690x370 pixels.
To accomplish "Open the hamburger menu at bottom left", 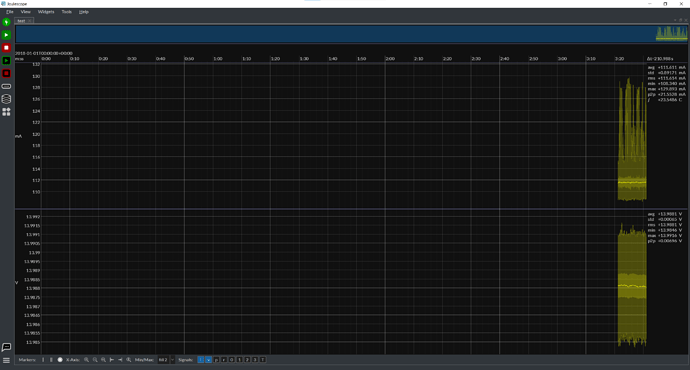I will (x=6, y=360).
